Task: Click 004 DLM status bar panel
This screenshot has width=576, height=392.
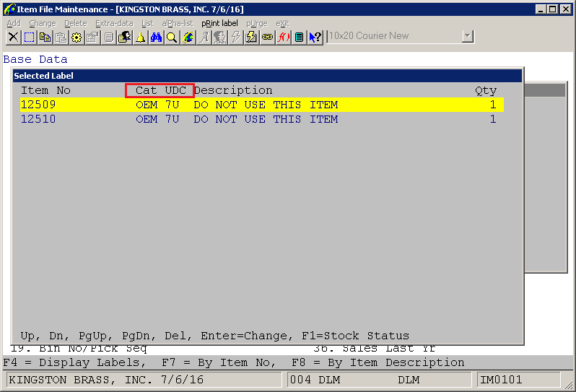Action: 380,380
